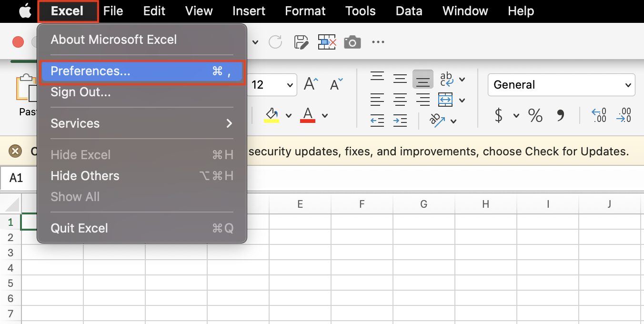Open the font size 12 dropdown
The height and width of the screenshot is (324, 644).
pyautogui.click(x=289, y=85)
